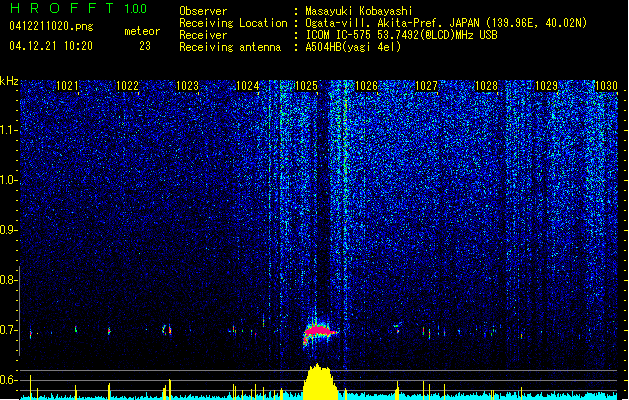Click the kHz axis unit label

coord(9,81)
